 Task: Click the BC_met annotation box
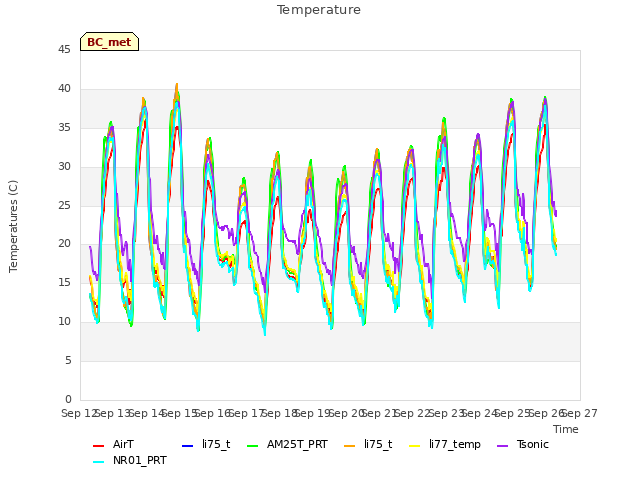pos(109,42)
